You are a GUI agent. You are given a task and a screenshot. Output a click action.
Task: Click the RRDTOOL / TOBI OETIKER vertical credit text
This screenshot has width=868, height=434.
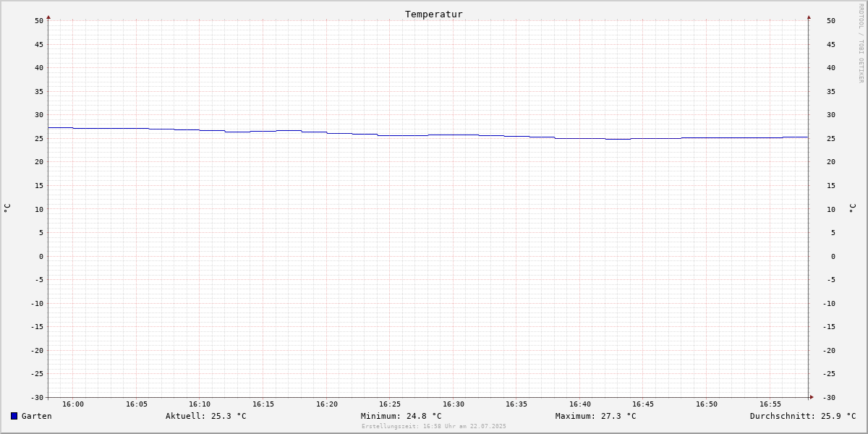(x=861, y=43)
